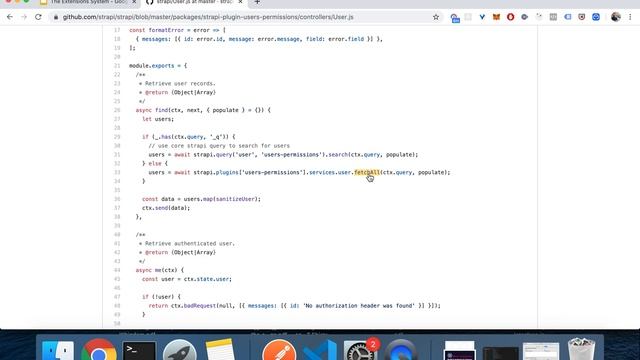Select line number 21

pos(117,66)
